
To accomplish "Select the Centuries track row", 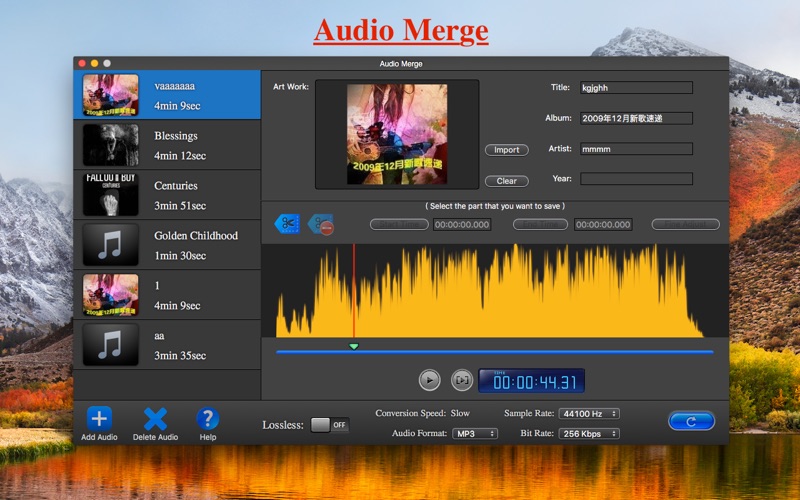I will click(x=167, y=195).
